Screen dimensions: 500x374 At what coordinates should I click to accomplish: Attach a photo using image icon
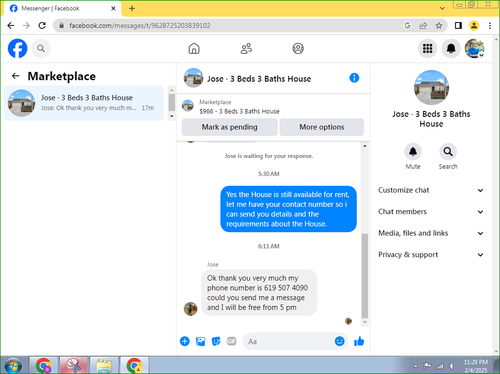(200, 341)
